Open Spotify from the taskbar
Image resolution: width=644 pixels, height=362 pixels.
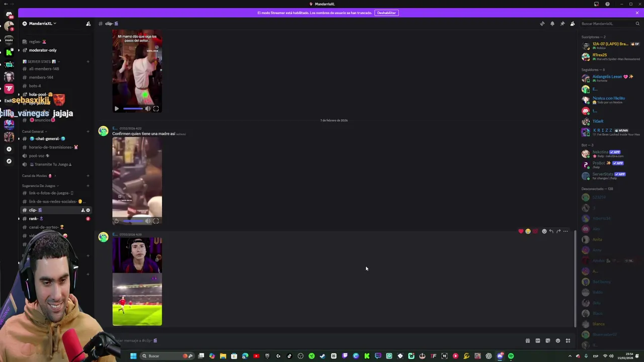click(x=511, y=356)
